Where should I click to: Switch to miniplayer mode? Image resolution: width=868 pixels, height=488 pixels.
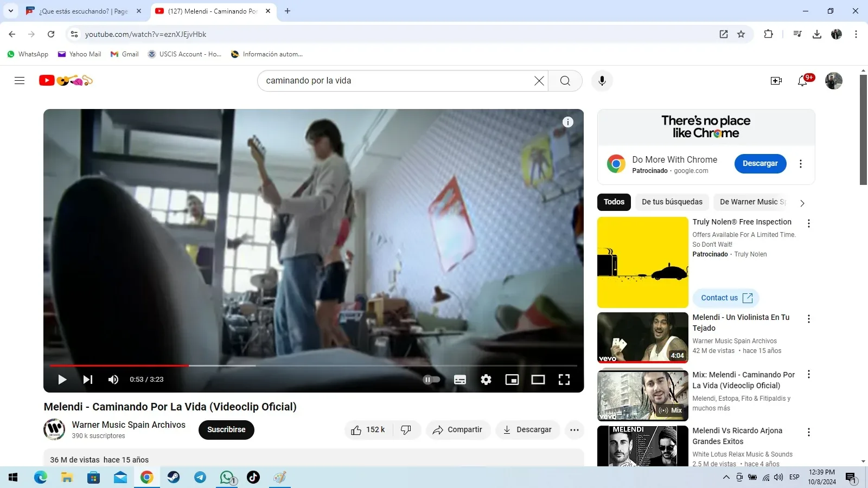coord(512,380)
